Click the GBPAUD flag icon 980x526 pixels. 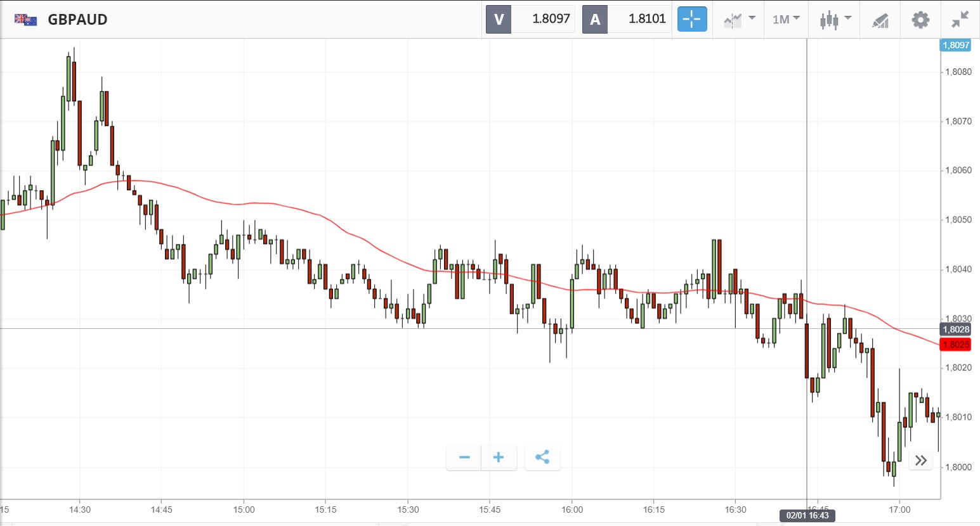coord(25,20)
